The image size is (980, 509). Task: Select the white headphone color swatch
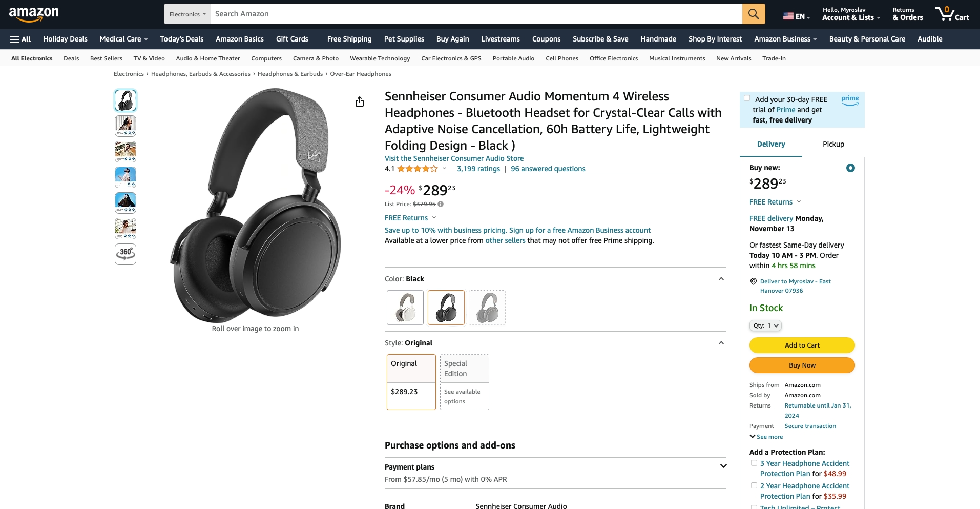pos(405,308)
